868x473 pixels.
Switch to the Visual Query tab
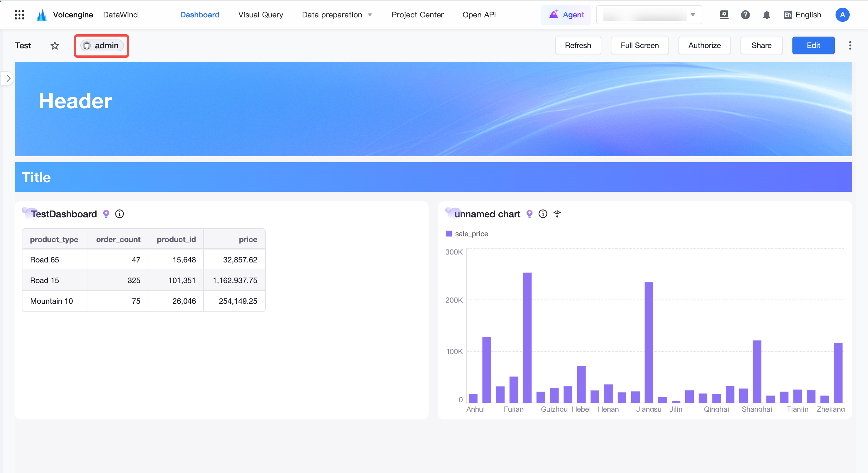(260, 15)
